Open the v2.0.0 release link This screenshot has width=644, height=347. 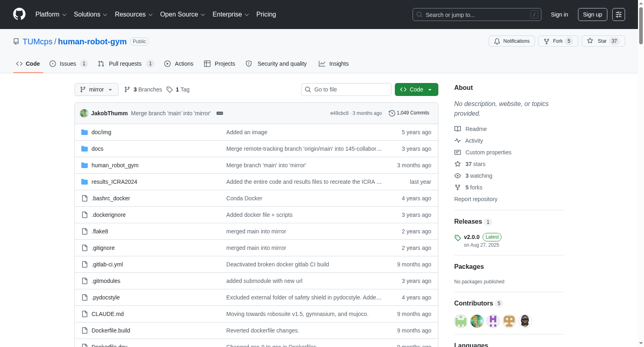pos(471,237)
